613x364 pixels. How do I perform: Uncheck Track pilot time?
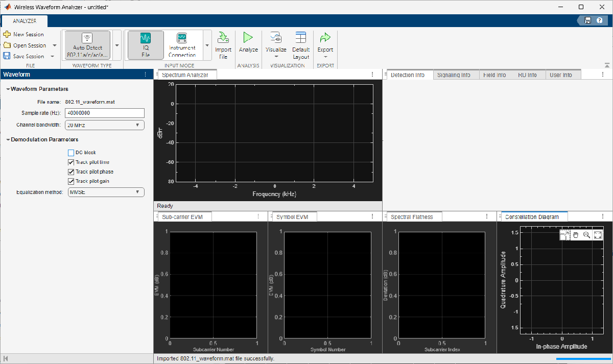click(72, 162)
